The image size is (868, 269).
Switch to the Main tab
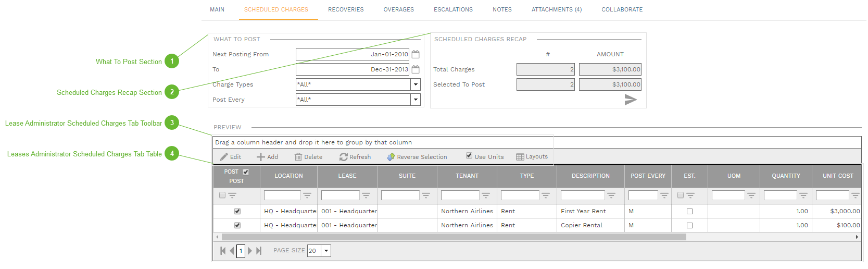point(217,9)
